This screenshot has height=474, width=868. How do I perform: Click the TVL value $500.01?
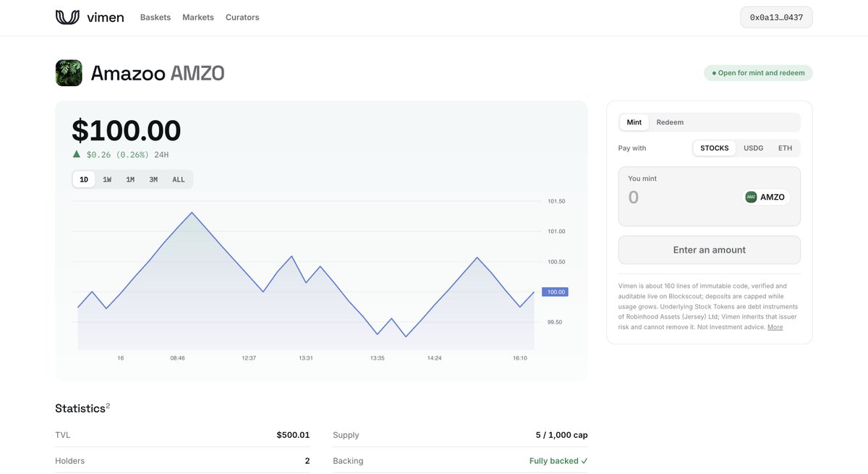pos(293,435)
